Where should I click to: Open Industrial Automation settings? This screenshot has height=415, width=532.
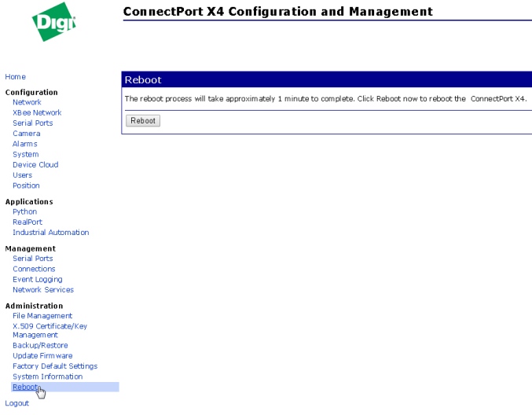(50, 233)
